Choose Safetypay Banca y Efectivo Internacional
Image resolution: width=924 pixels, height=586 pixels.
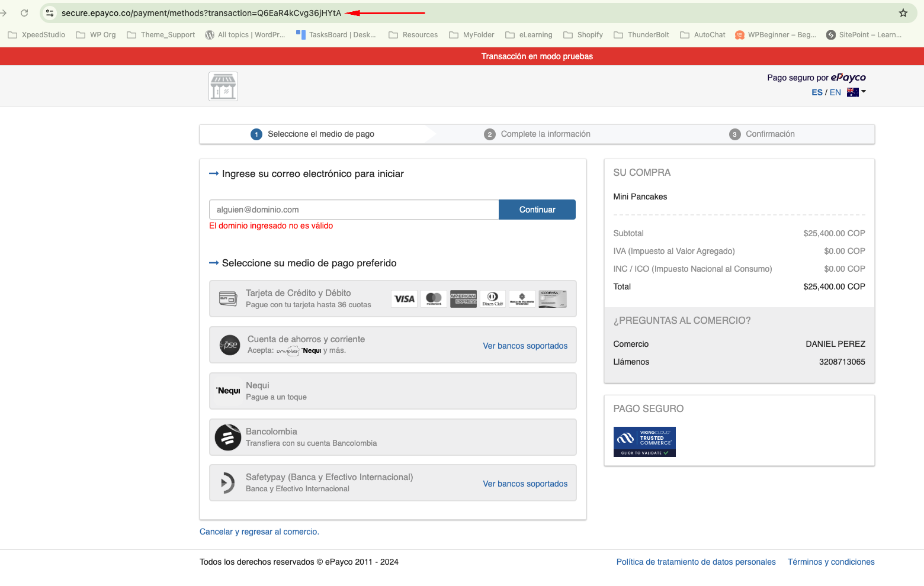(393, 483)
